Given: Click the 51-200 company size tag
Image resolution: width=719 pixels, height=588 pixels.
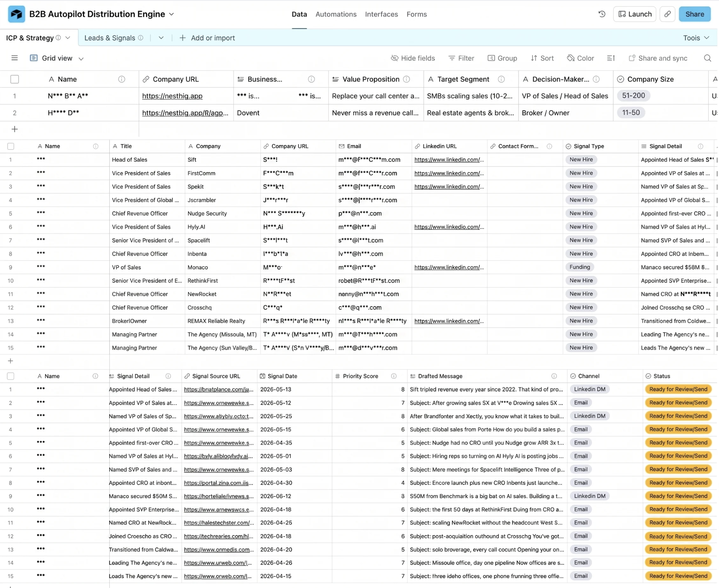Looking at the screenshot, I should tap(633, 96).
